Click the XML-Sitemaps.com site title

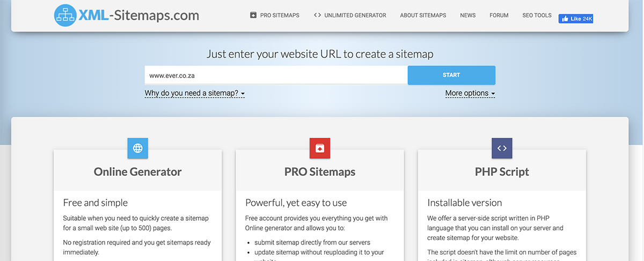138,16
